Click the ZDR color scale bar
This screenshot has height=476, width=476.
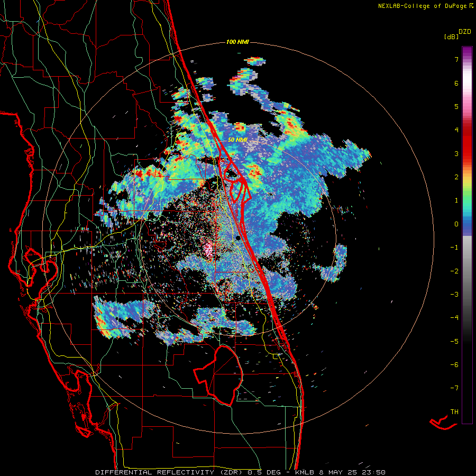coord(467,235)
